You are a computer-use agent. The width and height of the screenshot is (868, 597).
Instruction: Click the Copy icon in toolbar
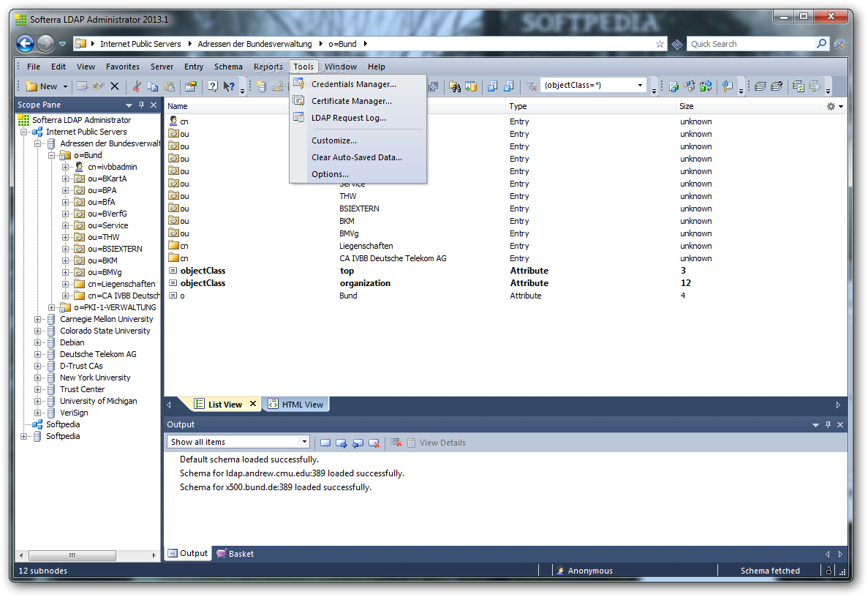point(153,86)
